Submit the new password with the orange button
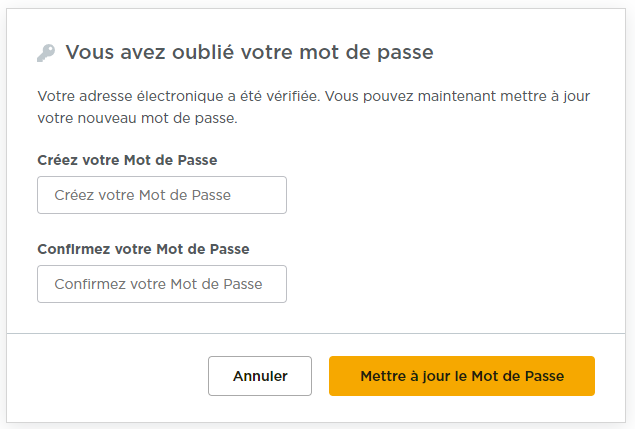 click(462, 376)
